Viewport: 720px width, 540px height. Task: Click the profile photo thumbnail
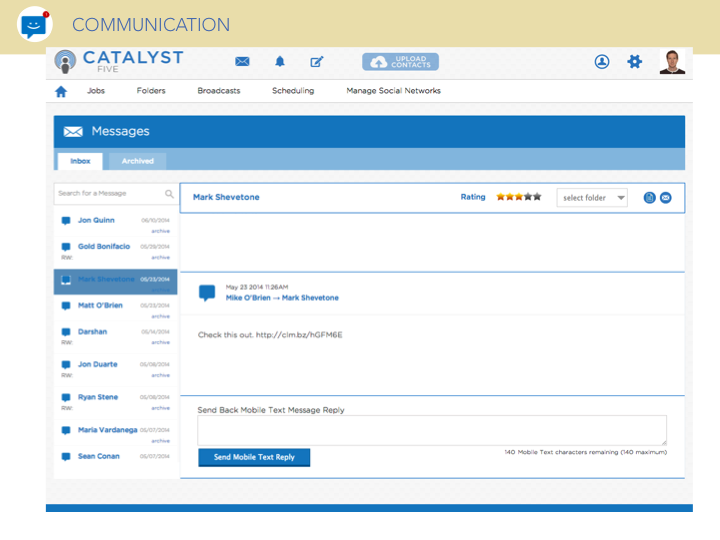[672, 62]
